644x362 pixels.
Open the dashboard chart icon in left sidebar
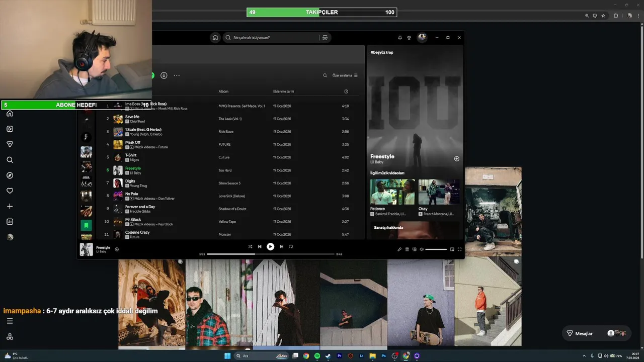pyautogui.click(x=10, y=222)
